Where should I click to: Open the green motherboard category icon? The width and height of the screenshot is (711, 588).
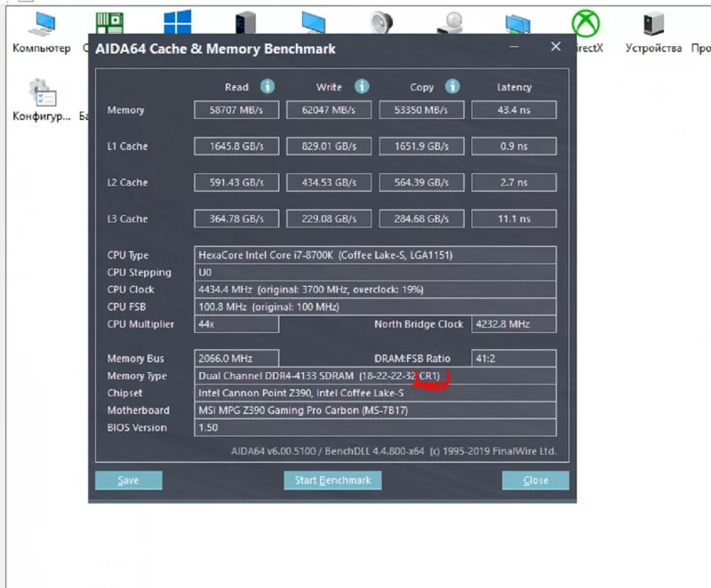pyautogui.click(x=109, y=22)
